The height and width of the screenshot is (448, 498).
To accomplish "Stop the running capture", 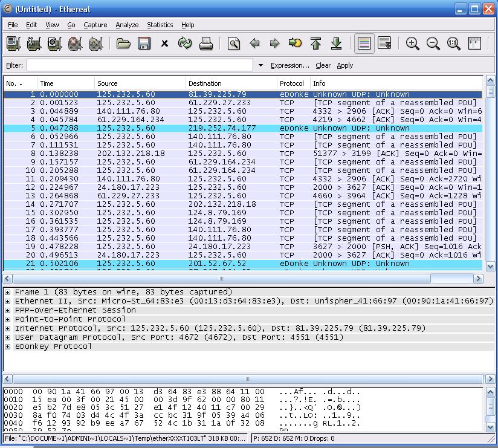I will tap(75, 43).
